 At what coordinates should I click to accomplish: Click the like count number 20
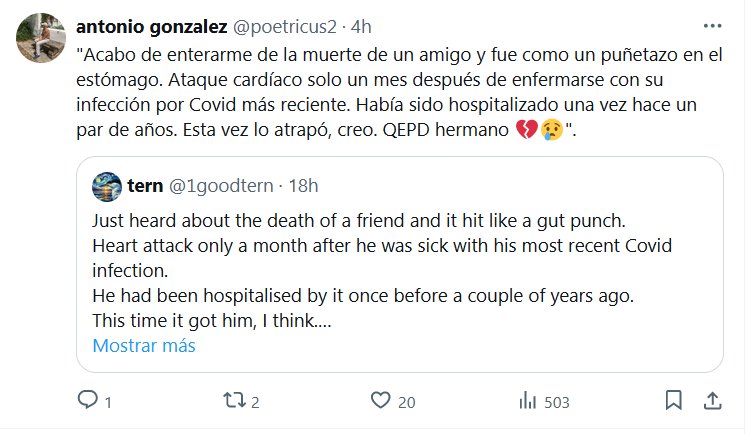tap(406, 402)
